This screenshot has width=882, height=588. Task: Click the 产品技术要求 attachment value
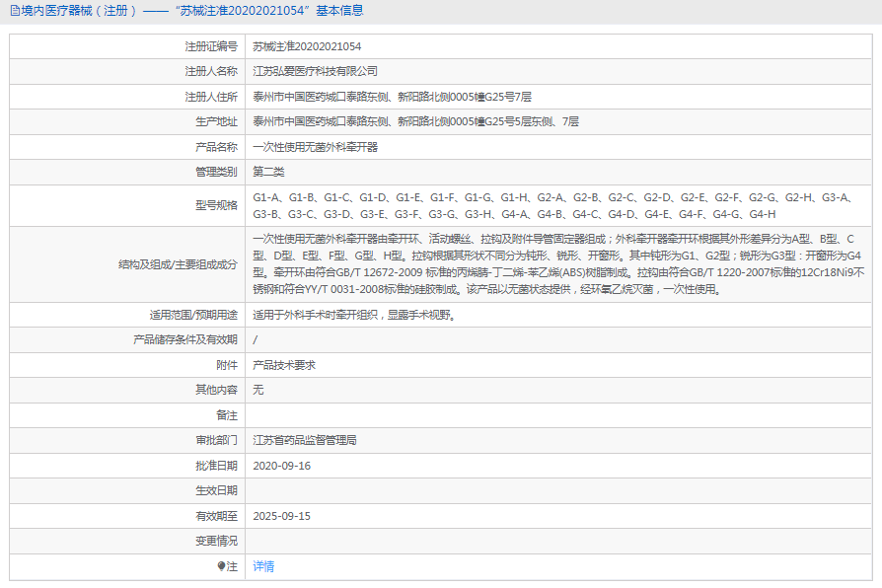click(x=284, y=365)
